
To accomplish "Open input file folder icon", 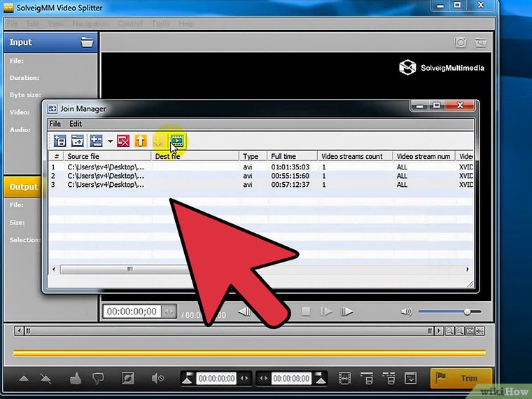I will (87, 42).
